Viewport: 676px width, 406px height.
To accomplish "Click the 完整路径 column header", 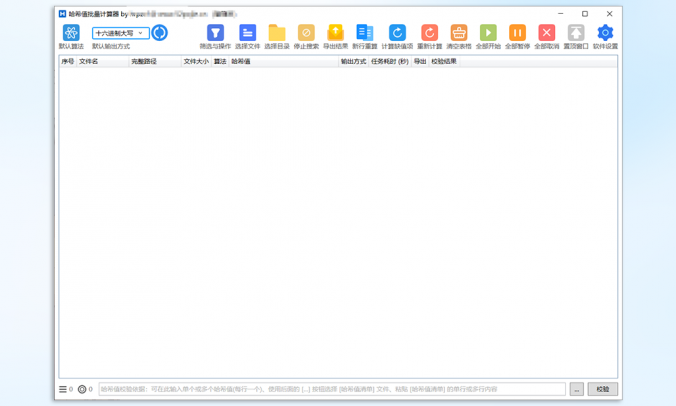I will 155,62.
